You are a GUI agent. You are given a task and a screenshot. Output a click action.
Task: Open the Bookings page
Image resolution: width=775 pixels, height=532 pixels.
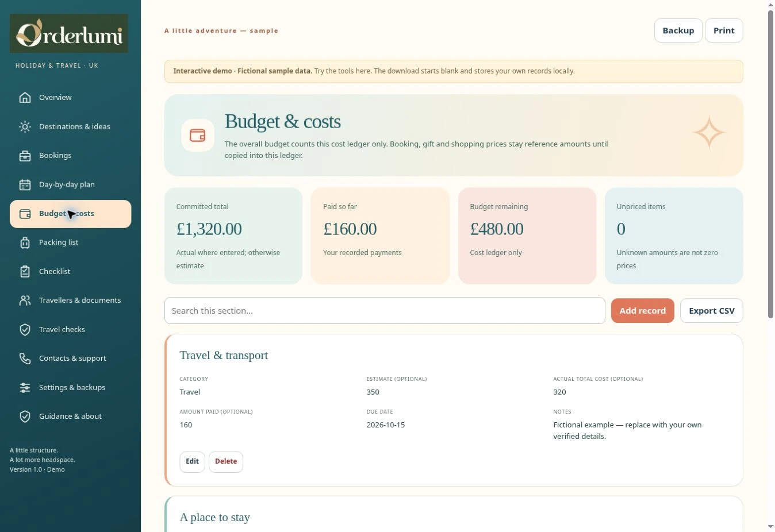click(70, 156)
